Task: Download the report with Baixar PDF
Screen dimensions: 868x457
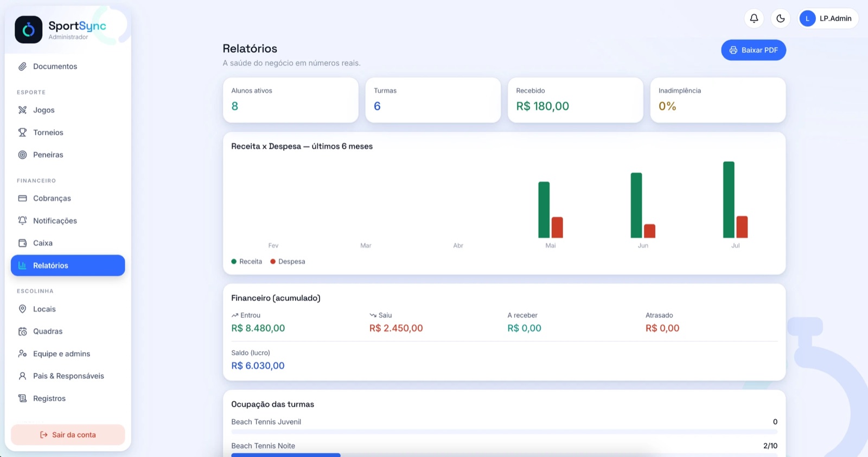Action: (x=754, y=50)
